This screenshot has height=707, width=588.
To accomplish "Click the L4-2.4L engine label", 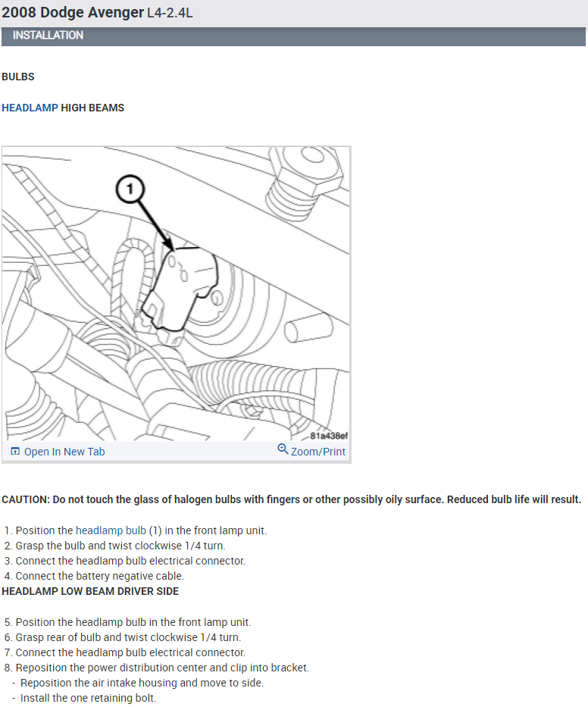I will (170, 13).
